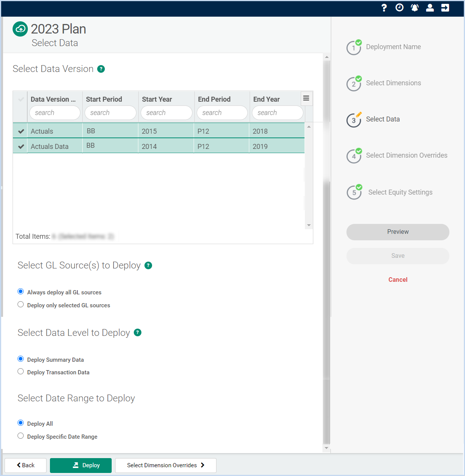Click the 2019 end year cell
Viewport: 465px width, 476px height.
[277, 146]
